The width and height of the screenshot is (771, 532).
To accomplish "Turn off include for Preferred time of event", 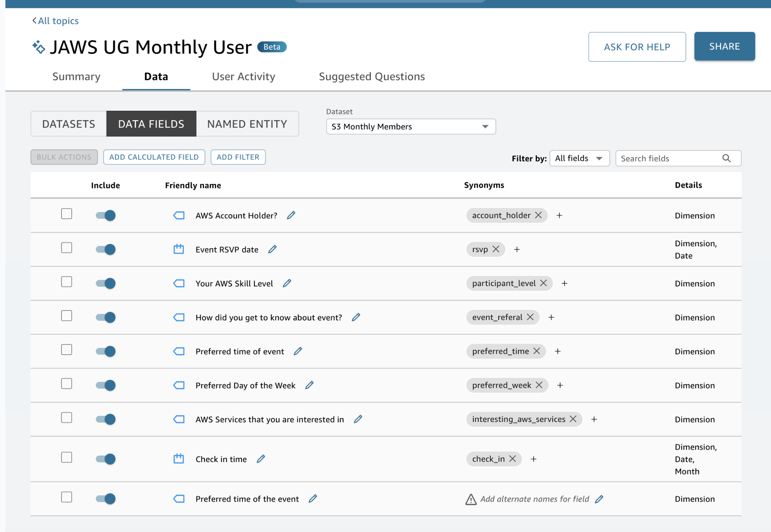I will [x=106, y=351].
